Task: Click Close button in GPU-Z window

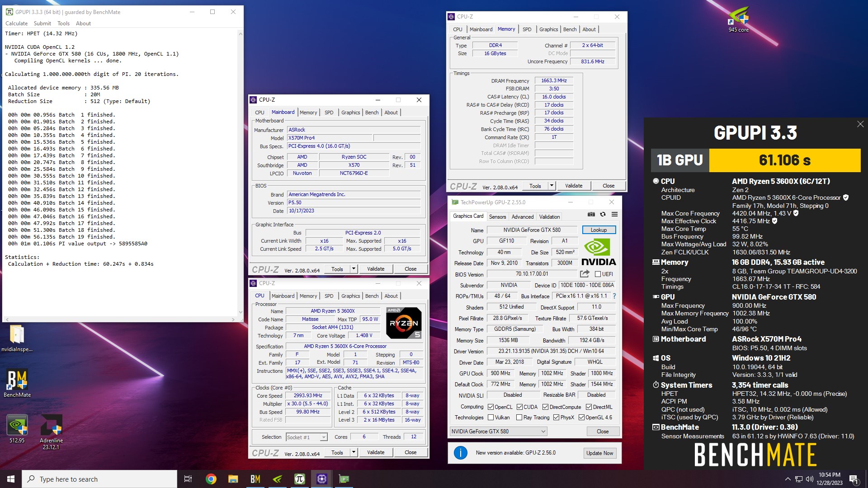Action: click(x=603, y=432)
